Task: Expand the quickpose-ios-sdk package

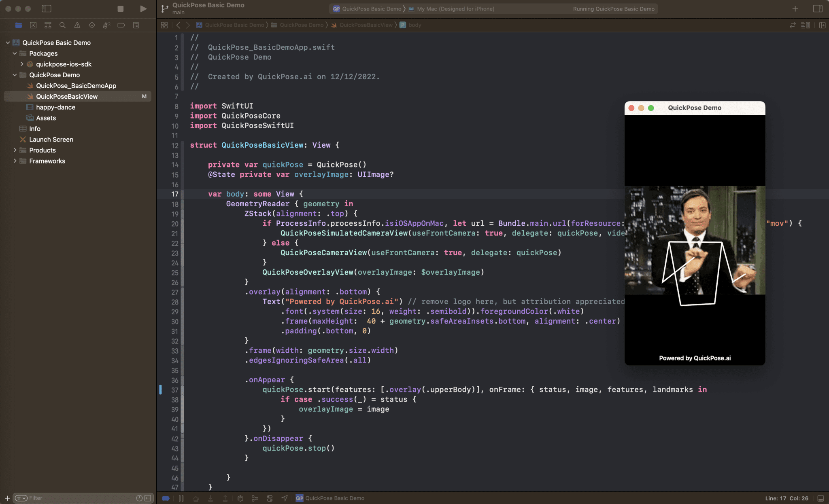Action: tap(22, 64)
